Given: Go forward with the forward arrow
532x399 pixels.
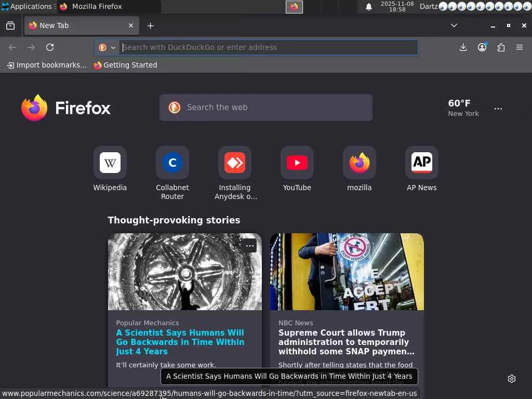Looking at the screenshot, I should (x=31, y=47).
